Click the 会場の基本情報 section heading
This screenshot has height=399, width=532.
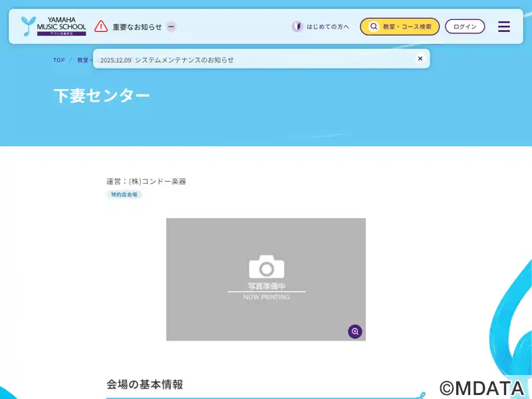144,384
